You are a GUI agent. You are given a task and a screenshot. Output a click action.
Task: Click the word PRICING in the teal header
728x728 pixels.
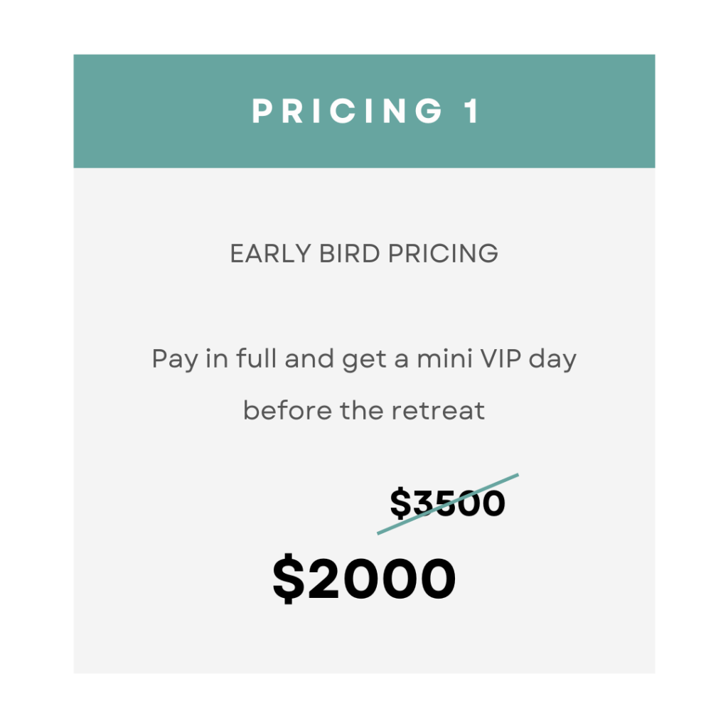click(x=347, y=111)
